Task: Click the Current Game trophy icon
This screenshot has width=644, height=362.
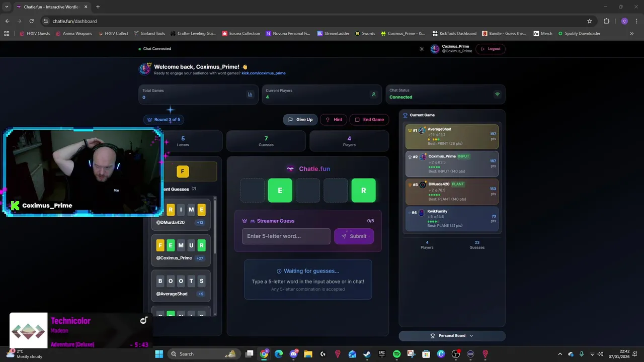Action: tap(405, 115)
